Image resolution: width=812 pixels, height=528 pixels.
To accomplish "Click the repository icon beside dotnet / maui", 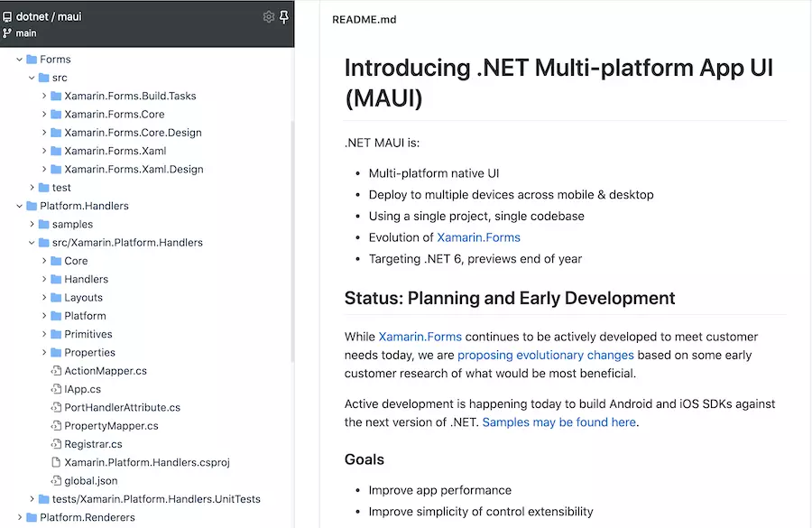I will (8, 16).
